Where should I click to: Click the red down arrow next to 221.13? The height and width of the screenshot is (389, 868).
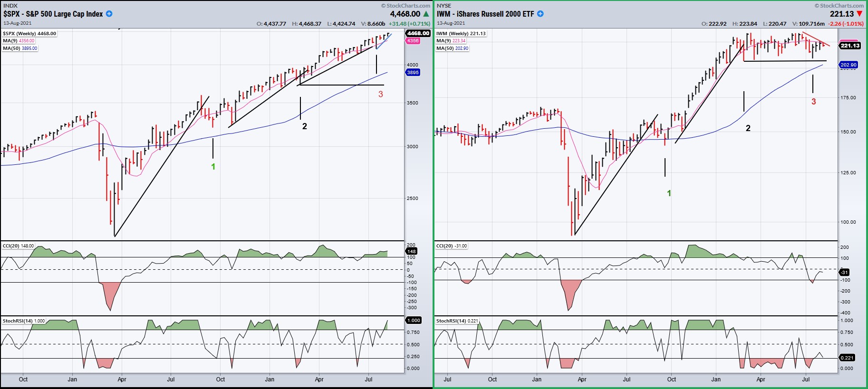(x=859, y=14)
